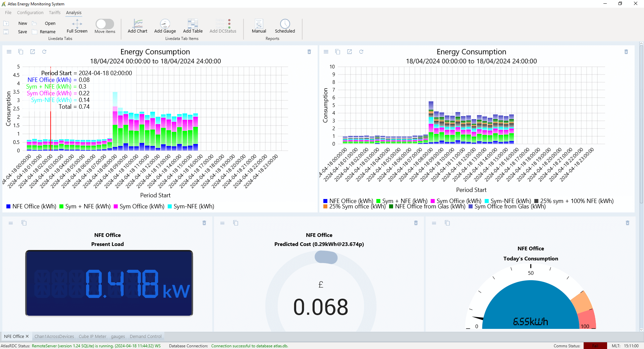Open the Configuration menu
The width and height of the screenshot is (644, 349).
click(x=30, y=13)
